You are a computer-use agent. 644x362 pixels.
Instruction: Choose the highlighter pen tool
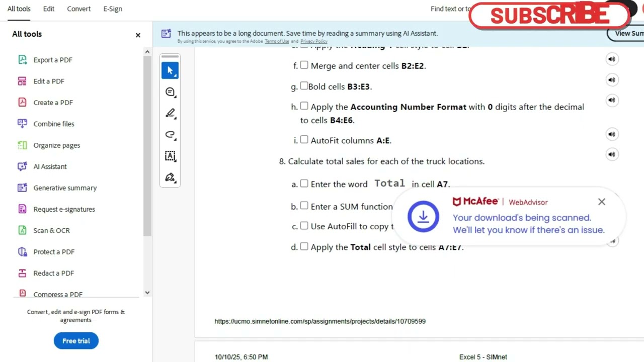[170, 113]
